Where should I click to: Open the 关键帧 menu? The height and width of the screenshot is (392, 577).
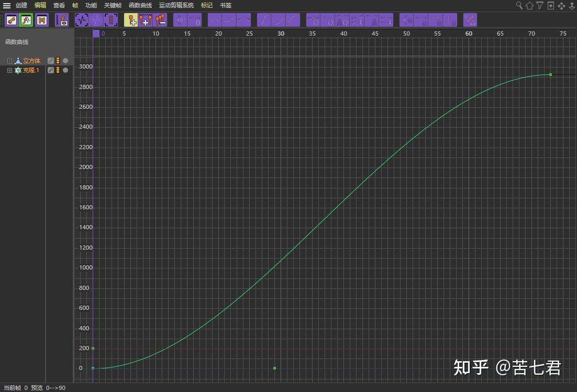[x=112, y=5]
